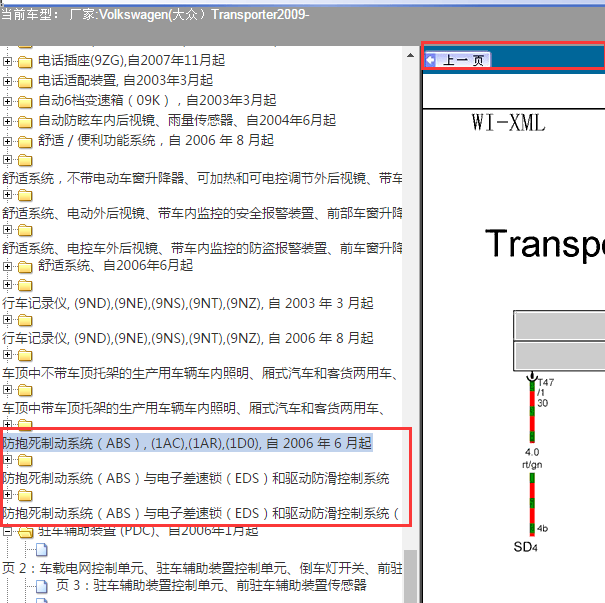Open folder icon above 防抱死制动系统 (1AC) entry

[25, 424]
